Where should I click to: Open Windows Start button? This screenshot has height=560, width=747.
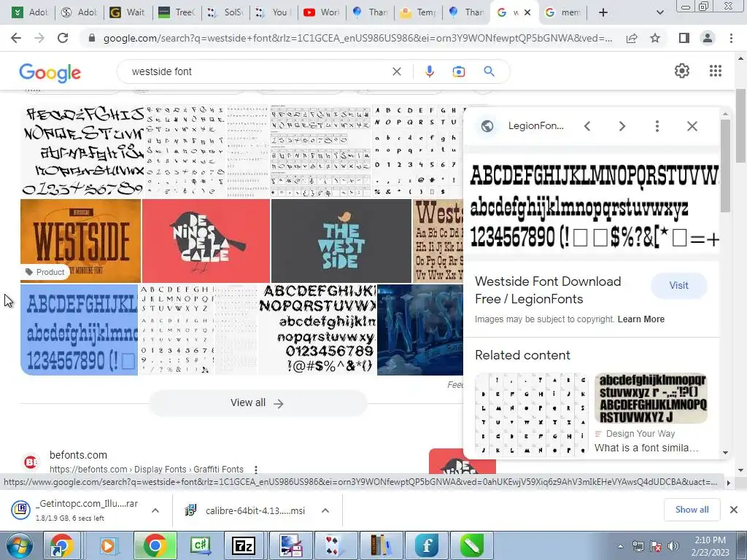20,546
